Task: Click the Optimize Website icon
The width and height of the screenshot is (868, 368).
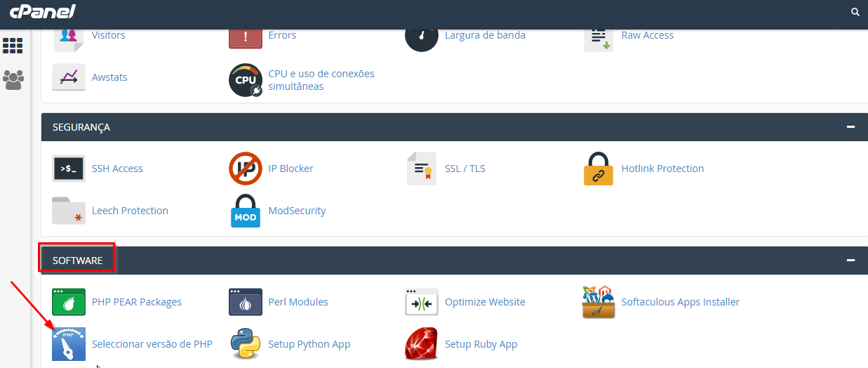Action: [422, 302]
